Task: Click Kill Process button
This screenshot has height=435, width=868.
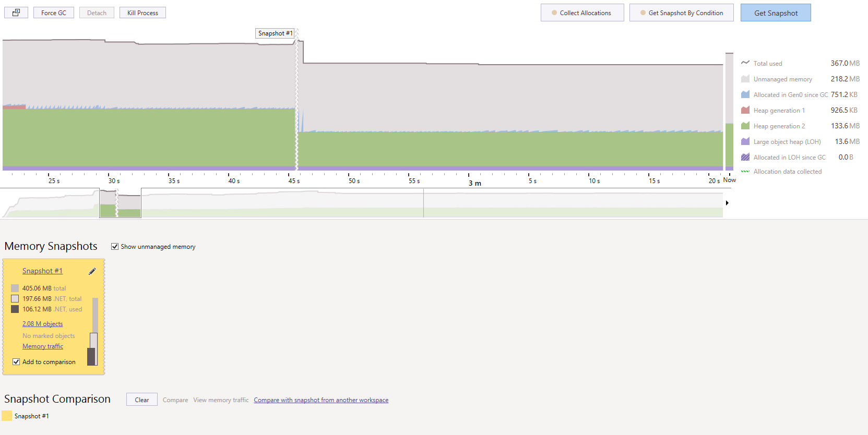Action: pos(142,13)
